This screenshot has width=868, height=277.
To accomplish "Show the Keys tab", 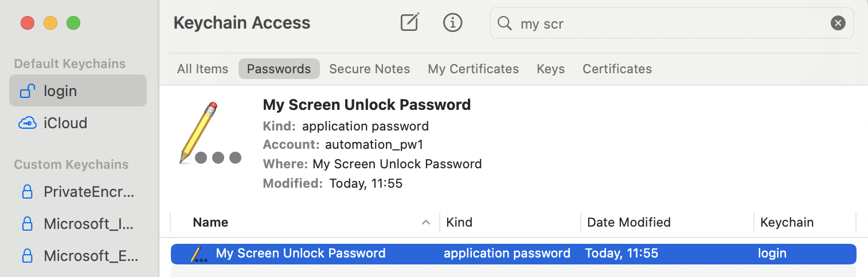I will pos(550,69).
